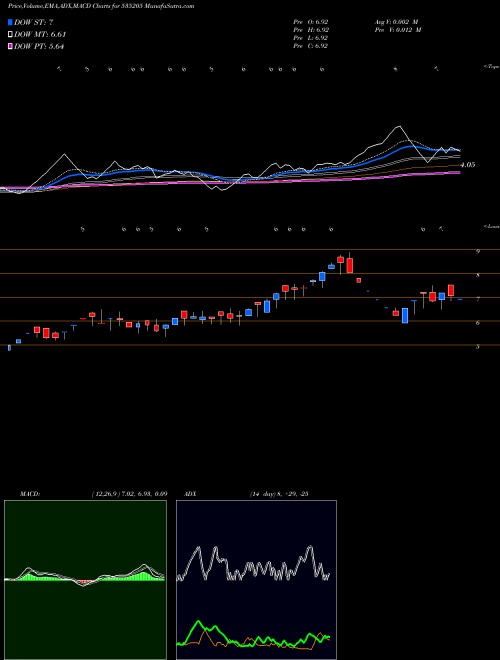Click the price axis label 5
Viewport: 500px width, 660px height.
click(x=478, y=347)
